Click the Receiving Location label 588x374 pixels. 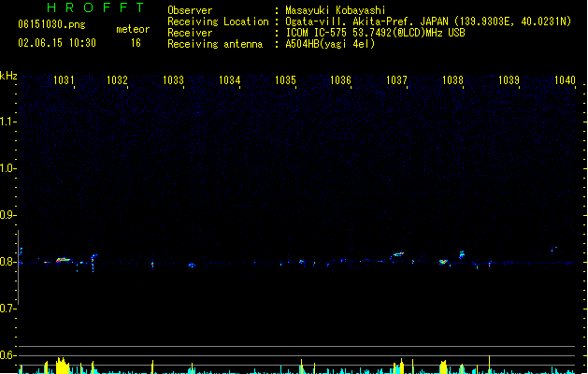tap(218, 22)
